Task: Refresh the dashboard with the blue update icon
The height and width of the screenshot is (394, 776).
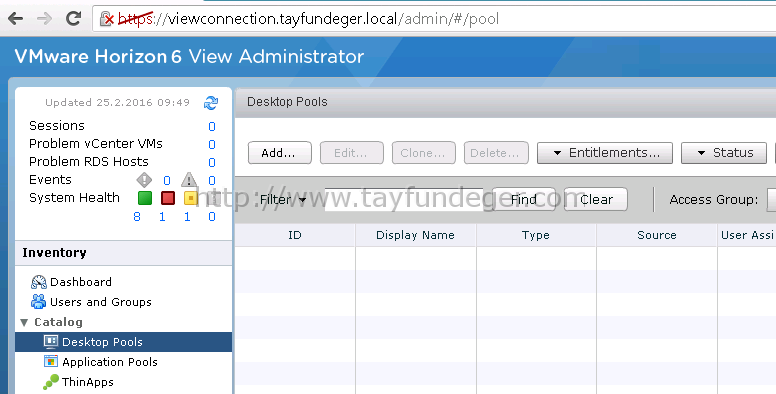Action: coord(211,103)
